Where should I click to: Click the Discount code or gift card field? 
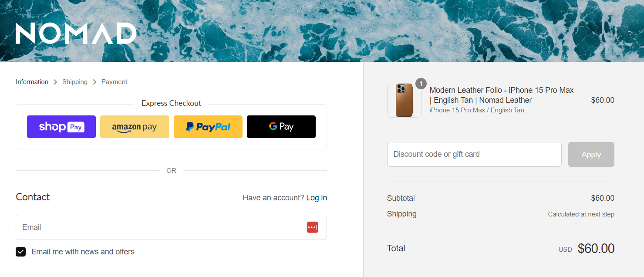pos(474,154)
